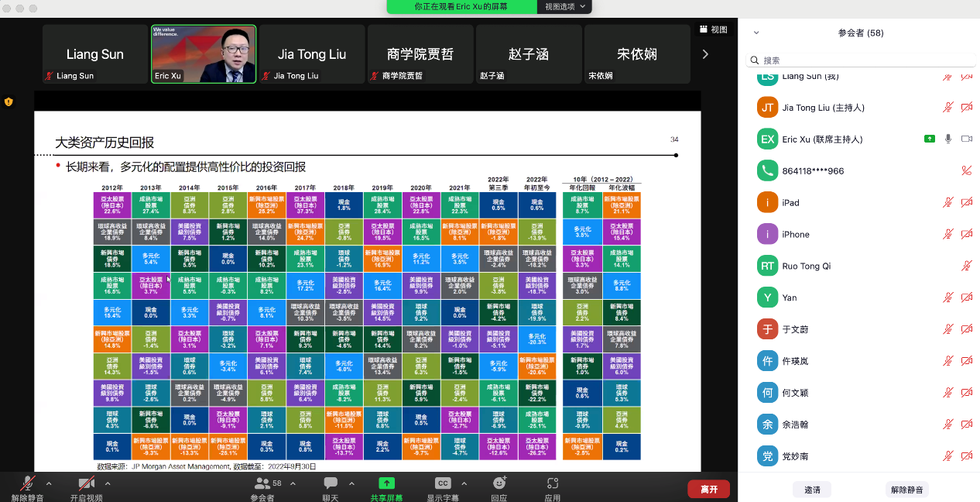Click the green 共享屏幕 share screen icon

click(x=386, y=483)
